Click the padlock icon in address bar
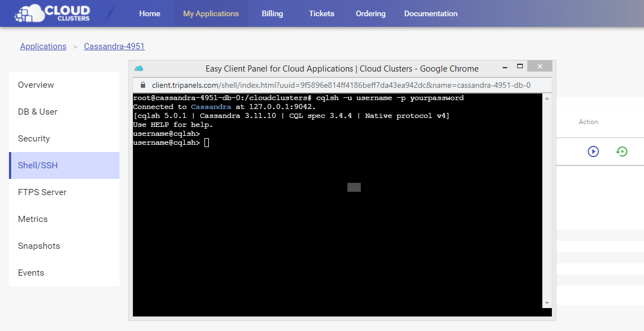 click(143, 84)
